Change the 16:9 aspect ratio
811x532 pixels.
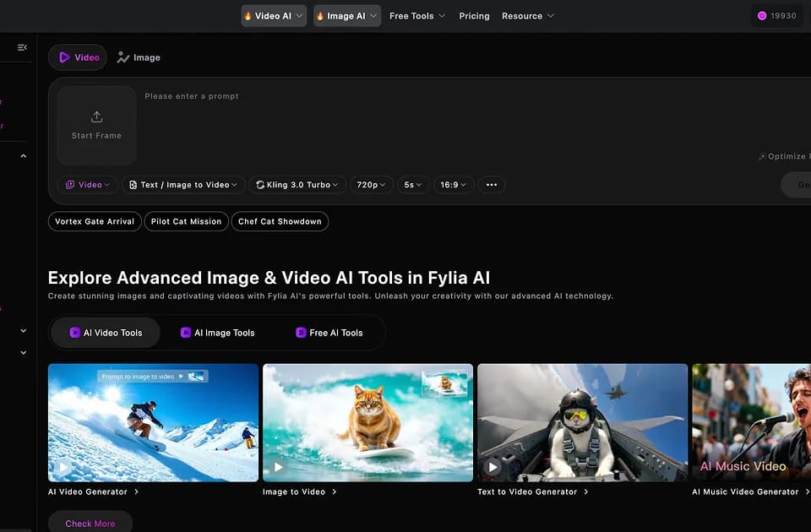tap(453, 185)
